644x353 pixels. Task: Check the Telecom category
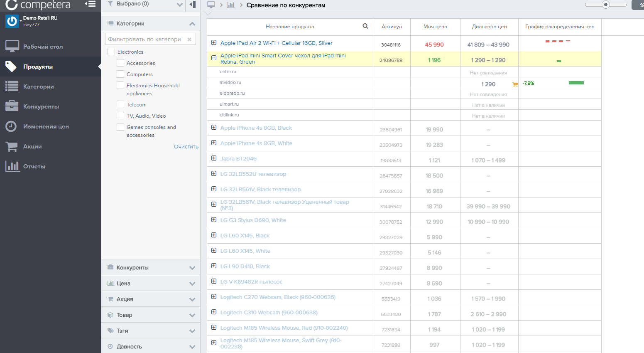pyautogui.click(x=120, y=104)
